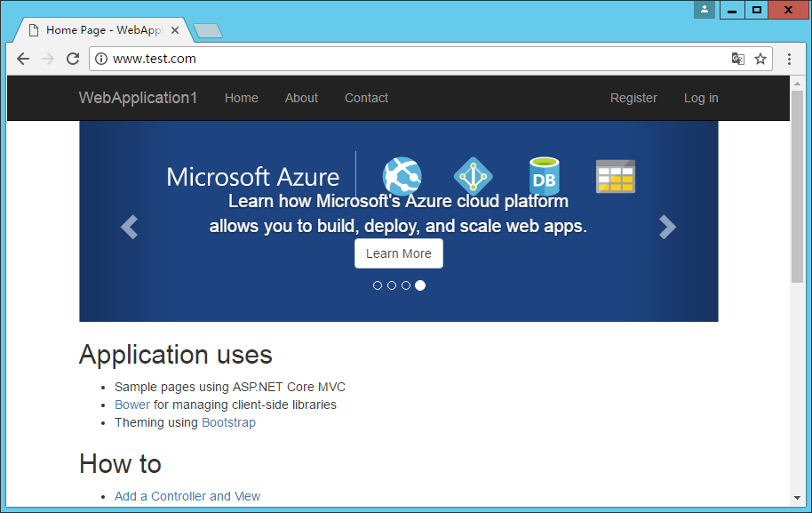The width and height of the screenshot is (812, 513).
Task: Click the scrollbar down arrow
Action: (797, 497)
